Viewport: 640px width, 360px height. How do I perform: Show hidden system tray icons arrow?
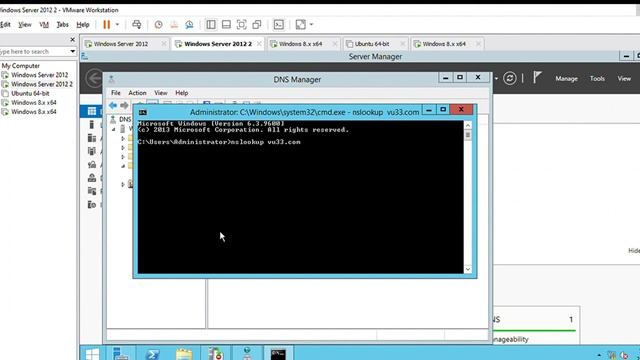599,355
